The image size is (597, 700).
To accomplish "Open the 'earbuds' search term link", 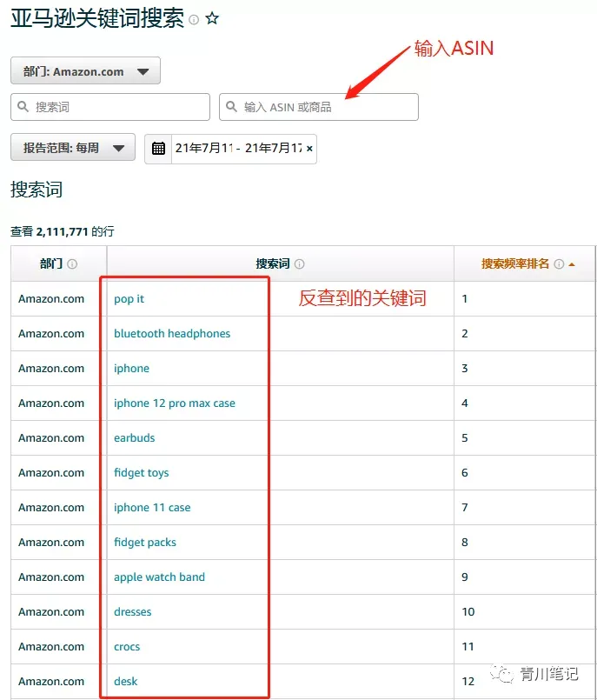I will (135, 438).
